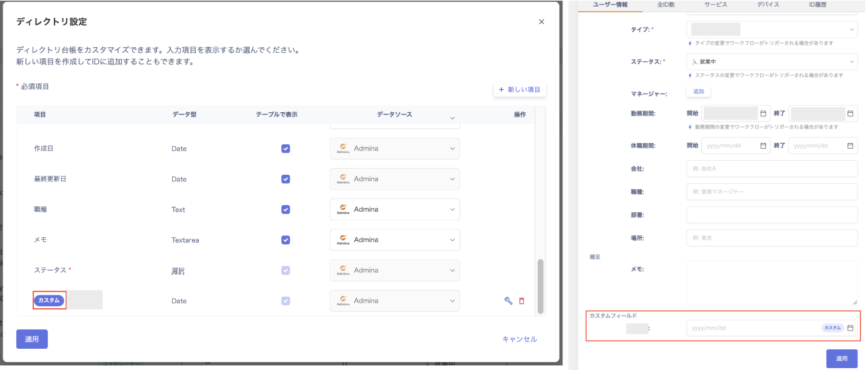
Task: Click the カスタム badge in the directory table
Action: click(49, 300)
